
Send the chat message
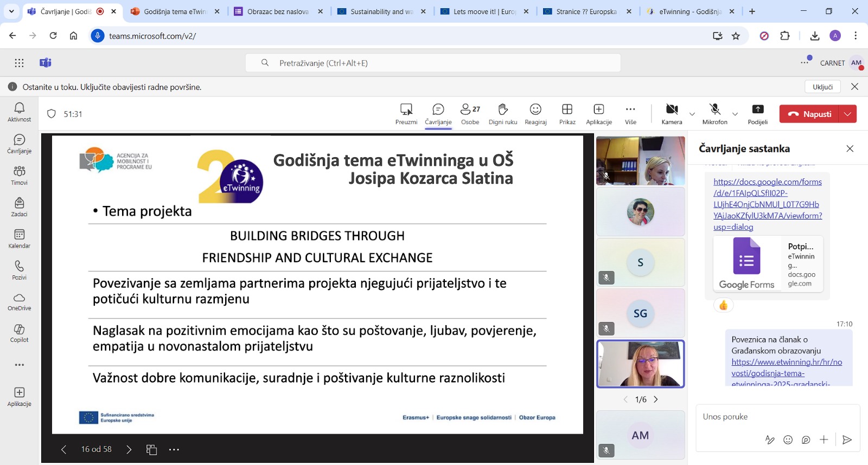(847, 440)
